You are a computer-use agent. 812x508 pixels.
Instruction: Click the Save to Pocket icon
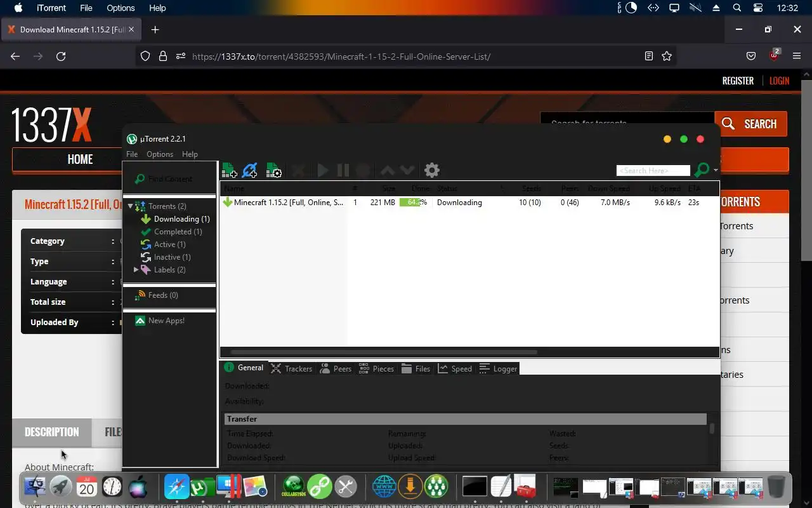click(x=751, y=57)
